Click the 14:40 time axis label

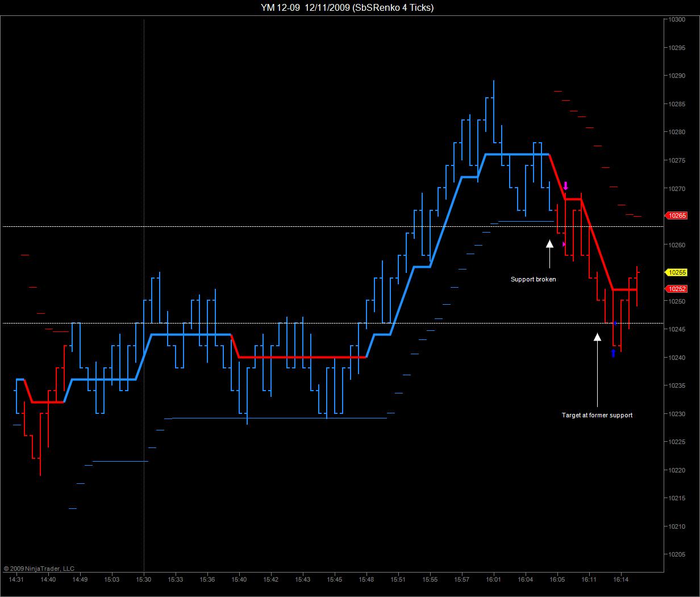48,579
